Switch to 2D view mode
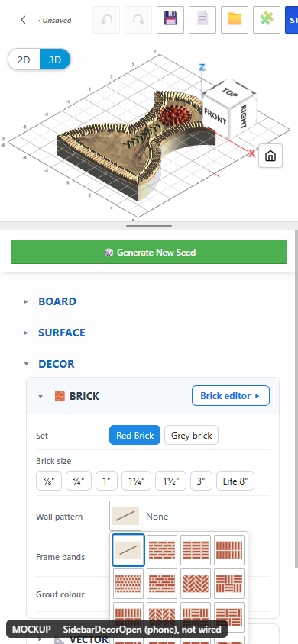The image size is (298, 644). point(24,60)
